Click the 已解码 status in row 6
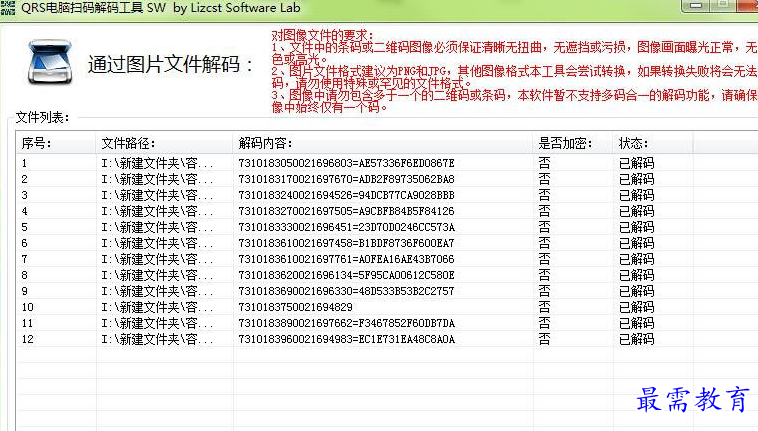 tap(637, 243)
